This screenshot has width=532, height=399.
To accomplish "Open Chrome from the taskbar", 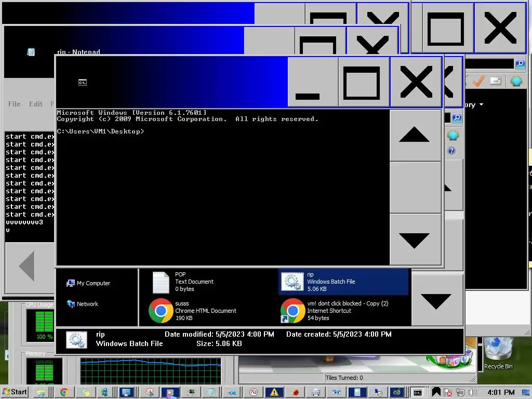I will coord(64,393).
